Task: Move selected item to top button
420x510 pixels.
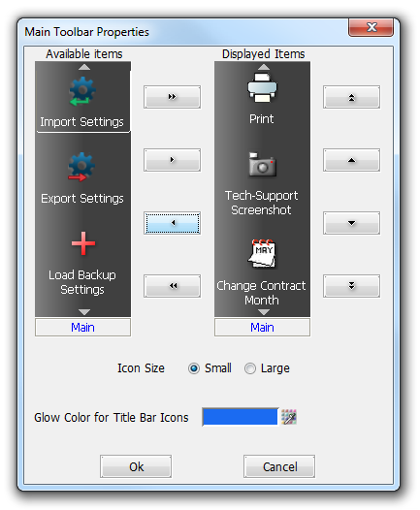Action: (x=351, y=97)
